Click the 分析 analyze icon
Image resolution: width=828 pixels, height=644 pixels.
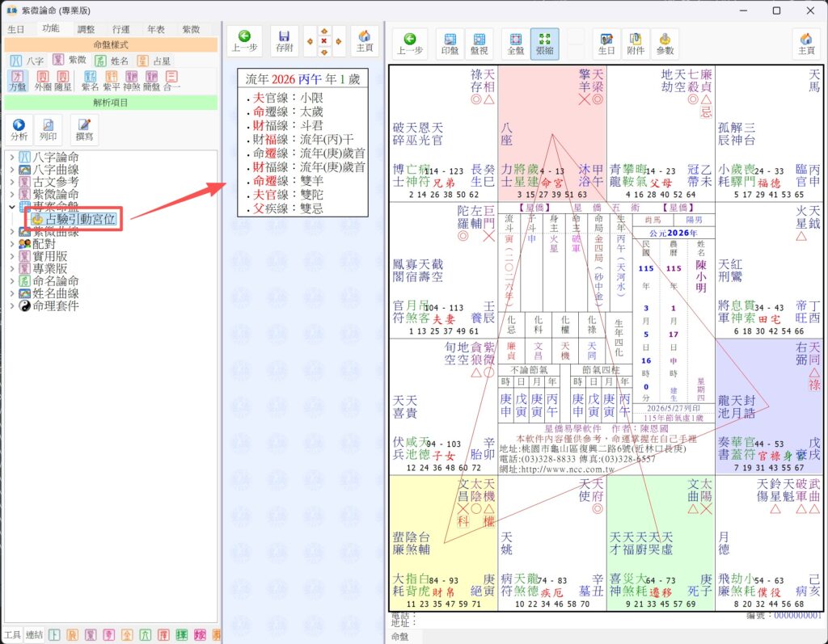pyautogui.click(x=19, y=130)
